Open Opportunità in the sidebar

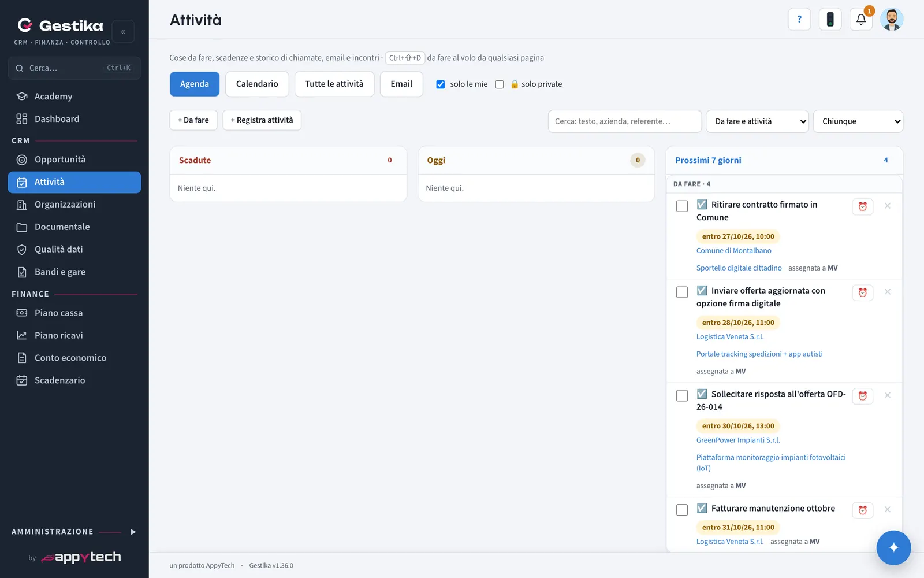click(x=74, y=160)
